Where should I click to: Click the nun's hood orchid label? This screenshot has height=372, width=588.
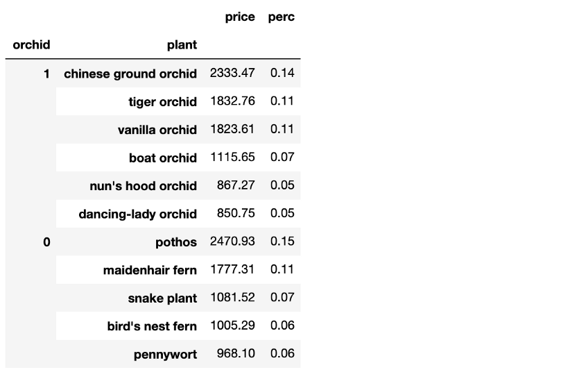point(144,186)
